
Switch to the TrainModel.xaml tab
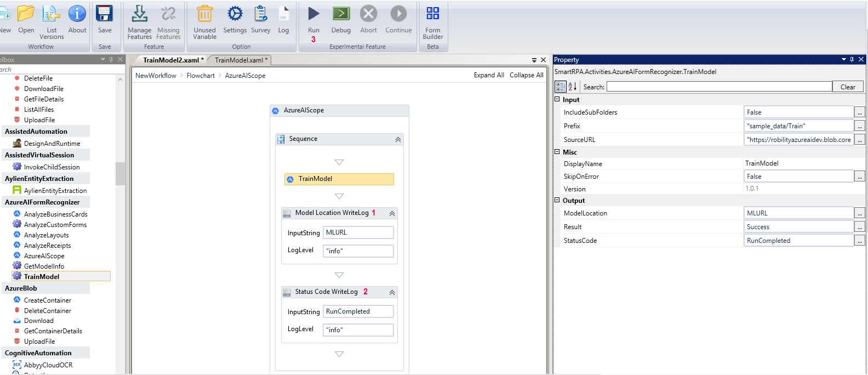tap(241, 60)
